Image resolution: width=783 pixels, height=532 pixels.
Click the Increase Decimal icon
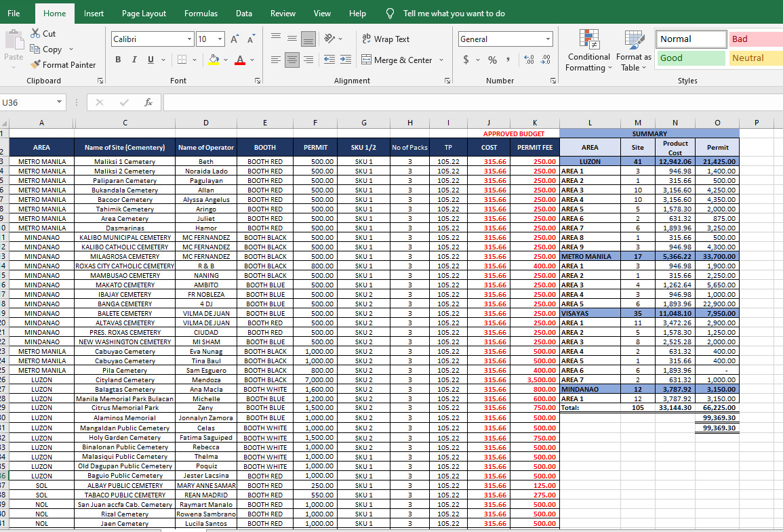point(529,60)
